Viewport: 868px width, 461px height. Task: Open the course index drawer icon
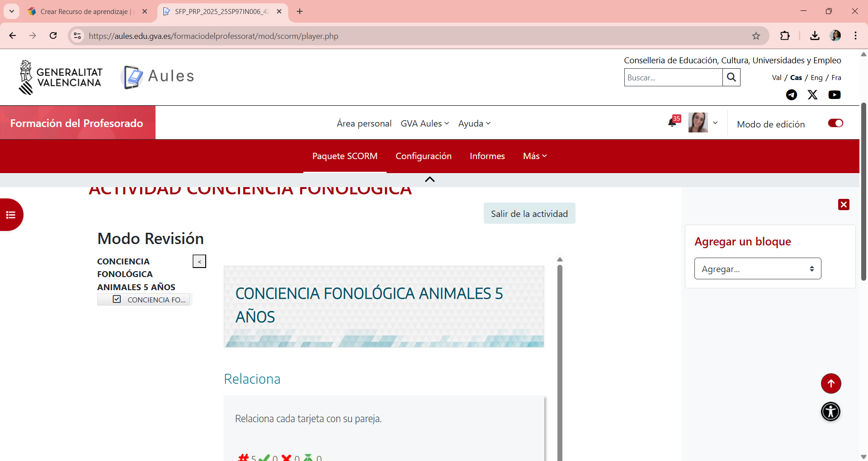pos(11,215)
